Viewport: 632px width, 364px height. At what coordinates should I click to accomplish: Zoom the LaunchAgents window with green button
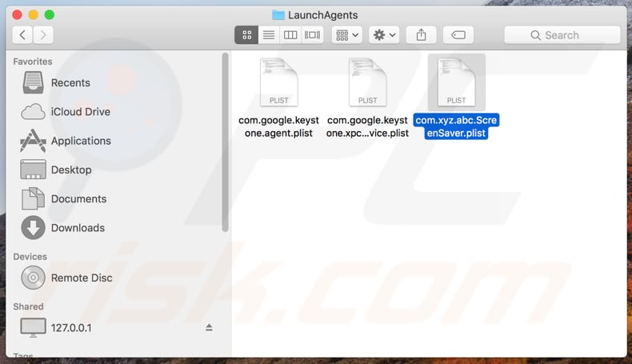click(49, 15)
